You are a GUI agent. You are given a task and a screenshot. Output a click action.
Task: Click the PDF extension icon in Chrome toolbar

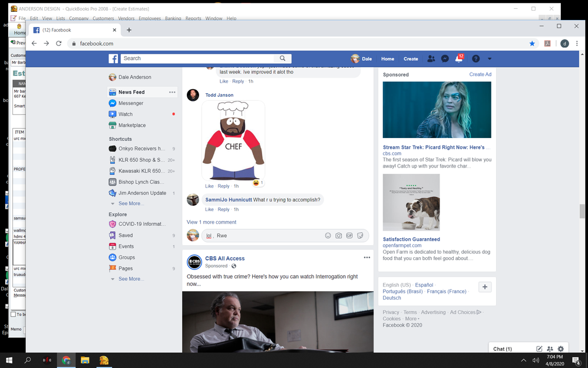(547, 44)
